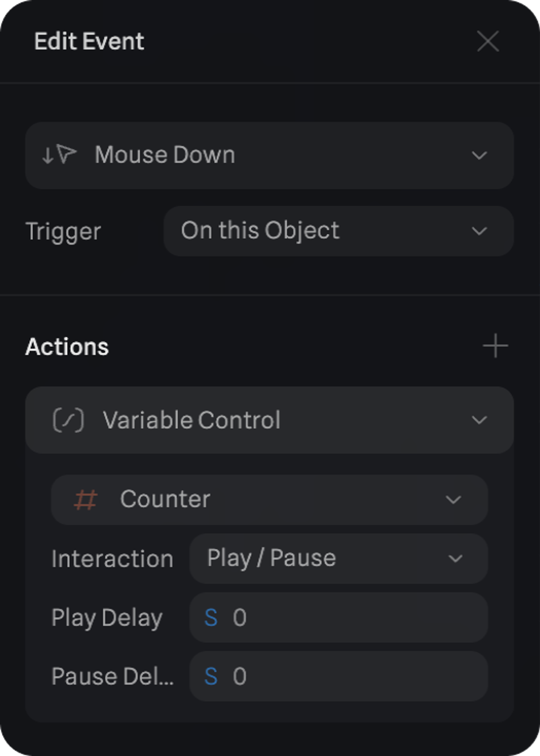Add a new action with plus icon
This screenshot has width=540, height=756.
click(495, 346)
